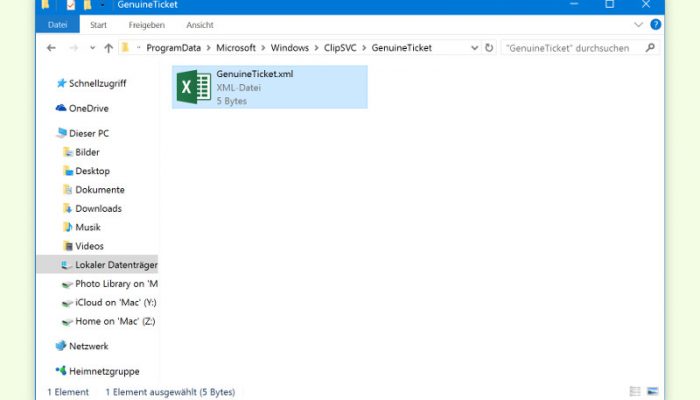Click the Microsoft breadcrumb

coord(236,48)
